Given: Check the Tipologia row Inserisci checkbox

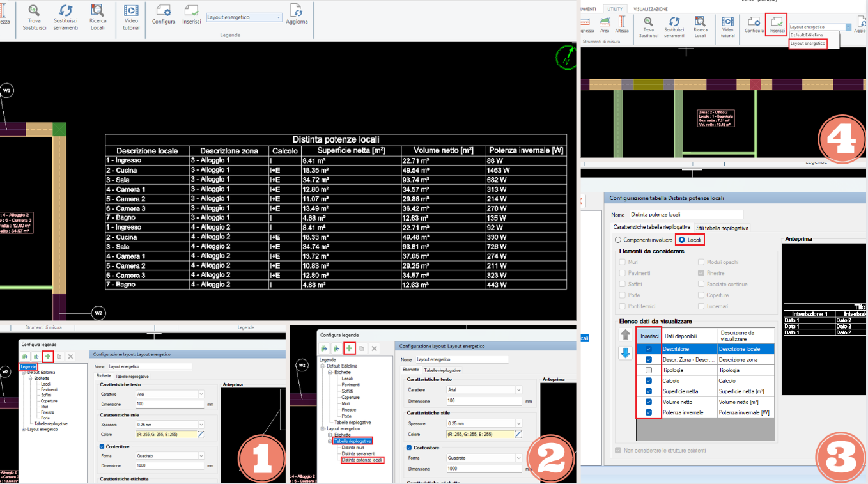Looking at the screenshot, I should click(649, 370).
